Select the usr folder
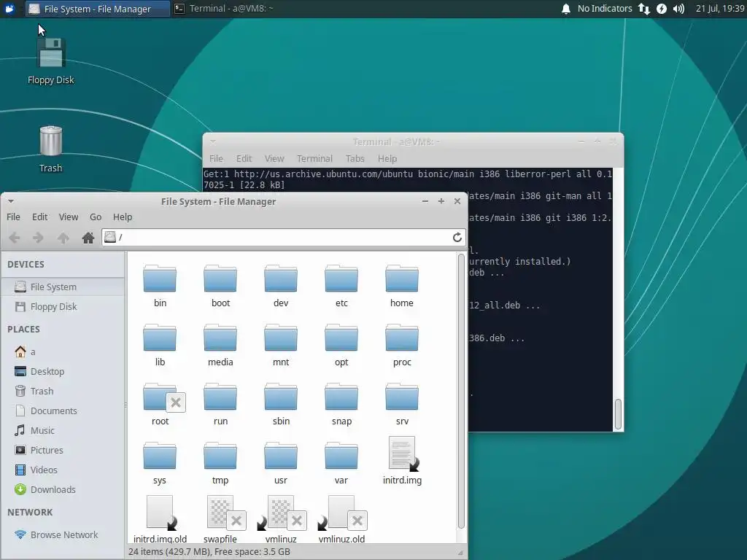 281,463
